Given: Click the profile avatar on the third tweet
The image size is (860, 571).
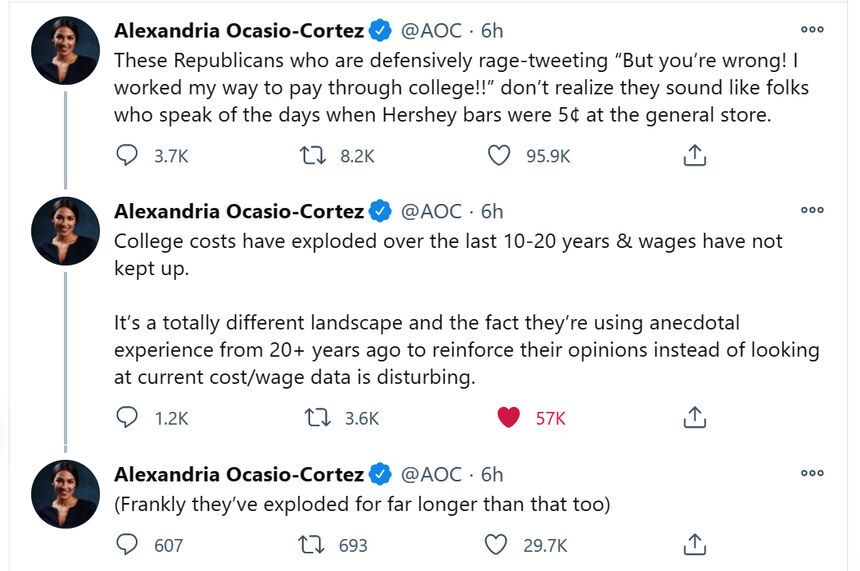Looking at the screenshot, I should (66, 494).
